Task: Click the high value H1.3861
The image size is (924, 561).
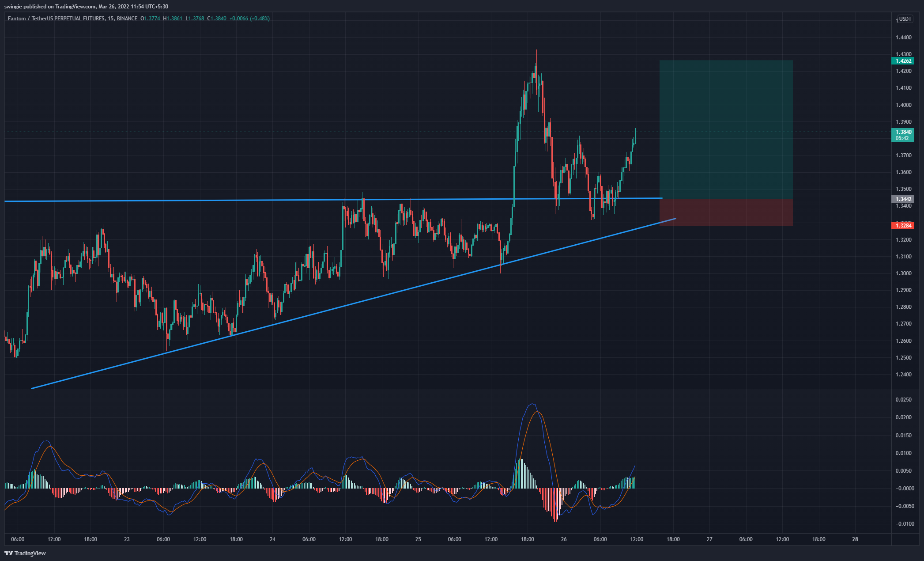Action: pyautogui.click(x=173, y=19)
